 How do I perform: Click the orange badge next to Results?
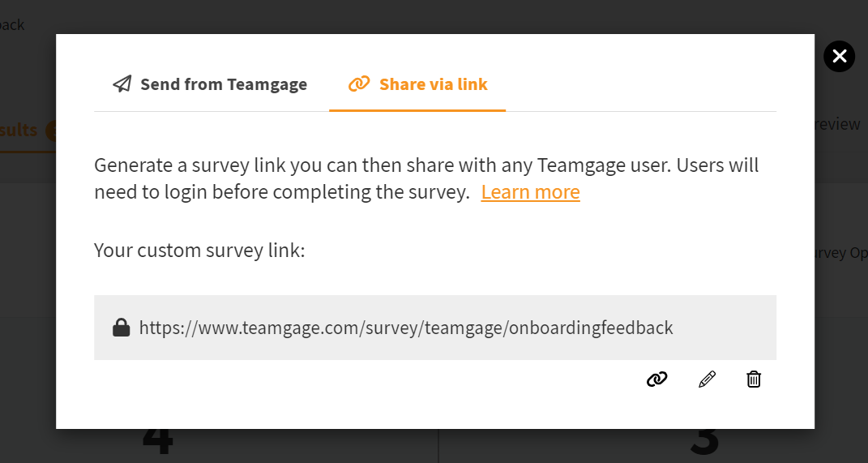[51, 131]
